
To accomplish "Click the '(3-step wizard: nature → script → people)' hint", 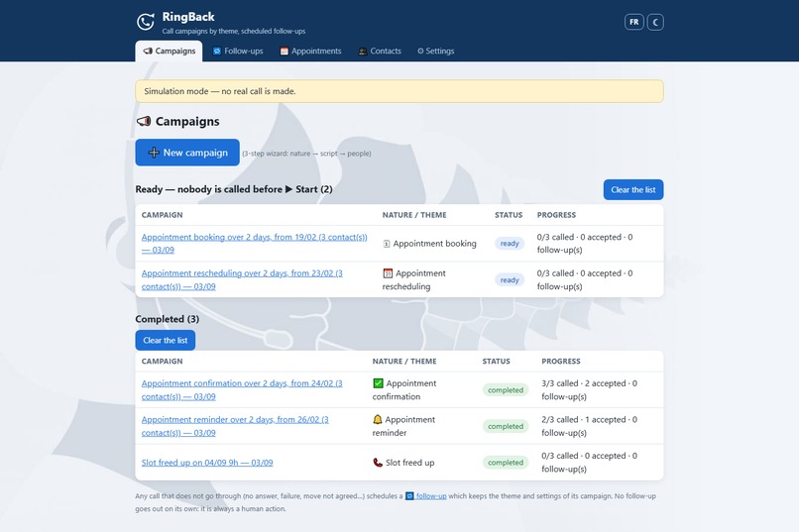I will point(306,154).
